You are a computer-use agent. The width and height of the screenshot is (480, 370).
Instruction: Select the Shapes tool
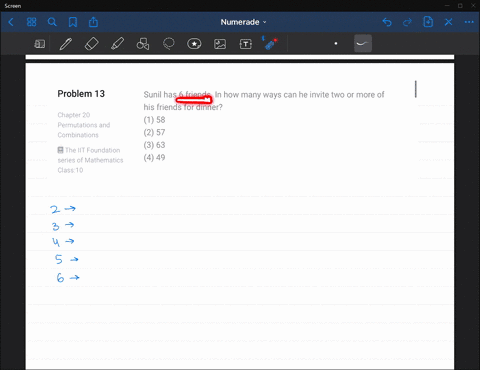click(x=143, y=44)
